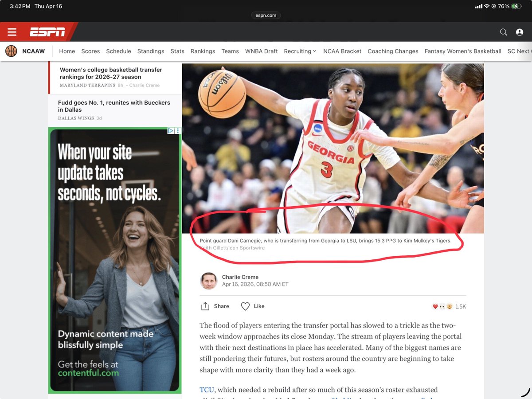Image resolution: width=532 pixels, height=399 pixels.
Task: Open the Coaching Changes tab
Action: point(393,51)
